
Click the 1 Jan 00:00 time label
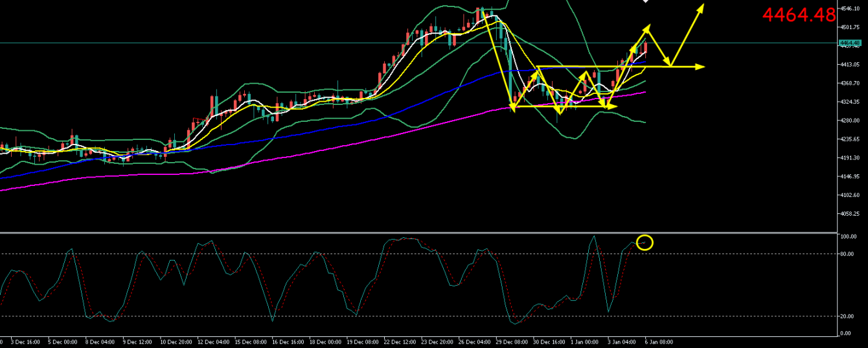tap(585, 342)
